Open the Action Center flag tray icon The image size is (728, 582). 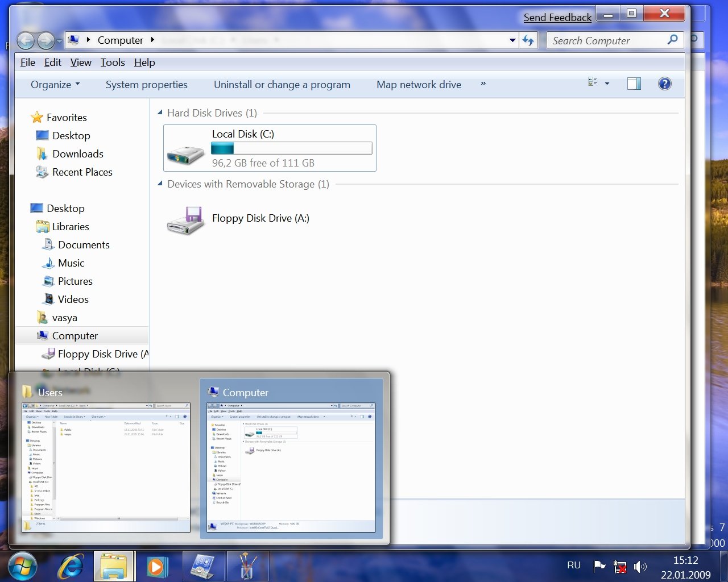tap(599, 566)
